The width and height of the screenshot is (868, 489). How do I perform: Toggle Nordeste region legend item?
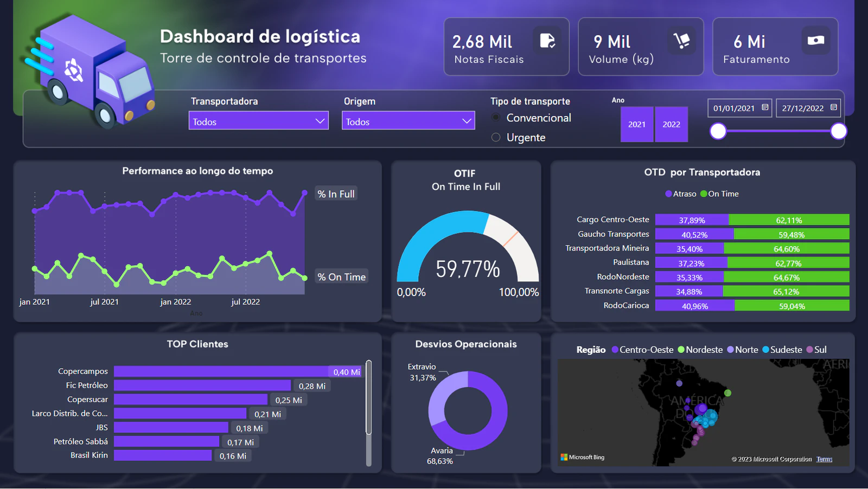pyautogui.click(x=700, y=350)
